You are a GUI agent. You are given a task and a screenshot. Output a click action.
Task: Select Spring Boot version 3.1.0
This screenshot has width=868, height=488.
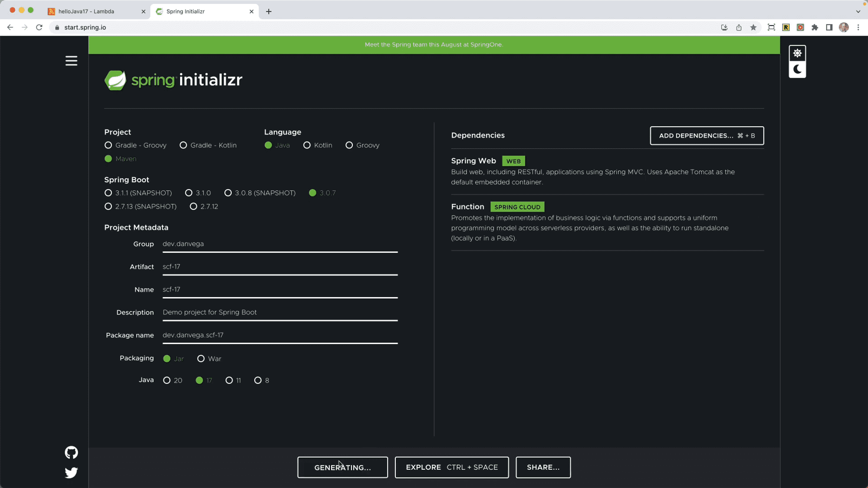pos(188,193)
